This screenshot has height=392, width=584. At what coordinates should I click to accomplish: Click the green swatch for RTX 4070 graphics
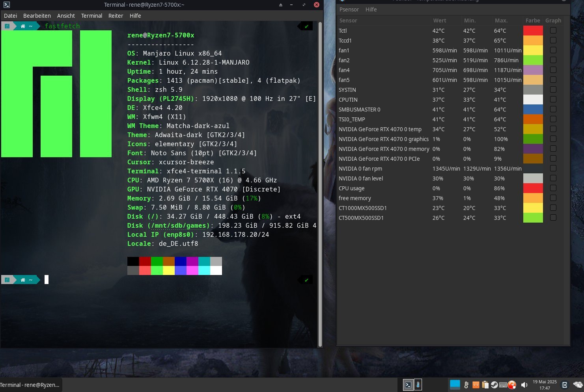coord(533,139)
